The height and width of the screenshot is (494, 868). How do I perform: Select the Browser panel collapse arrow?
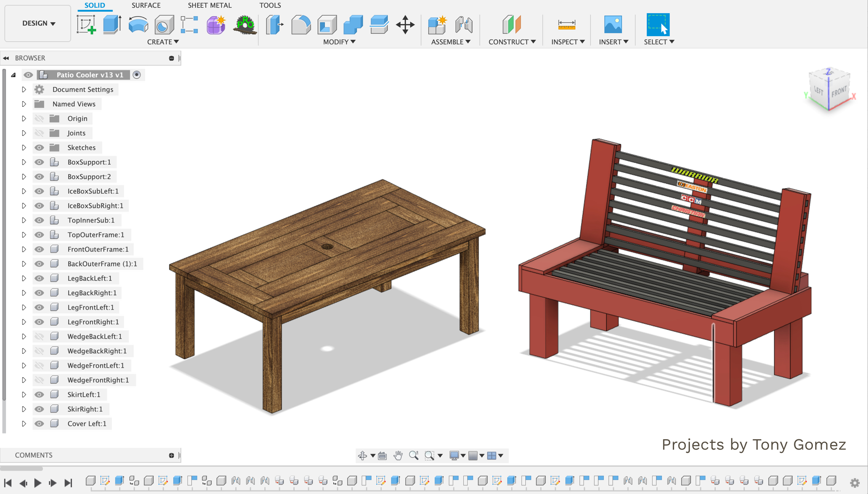(x=7, y=58)
